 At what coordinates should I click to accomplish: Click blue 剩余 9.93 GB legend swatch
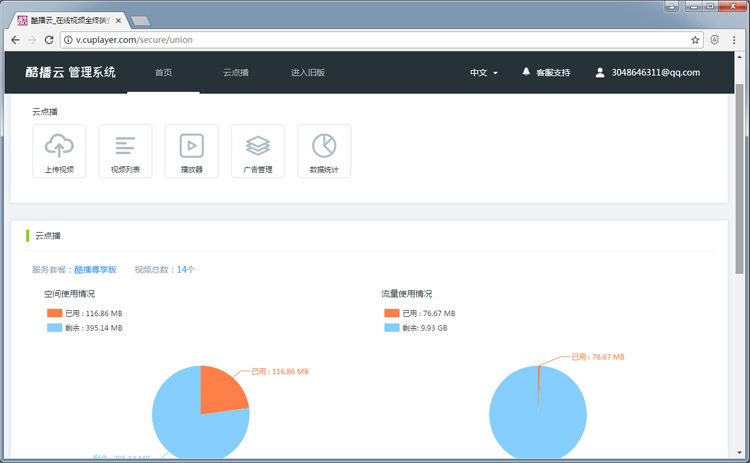point(392,328)
